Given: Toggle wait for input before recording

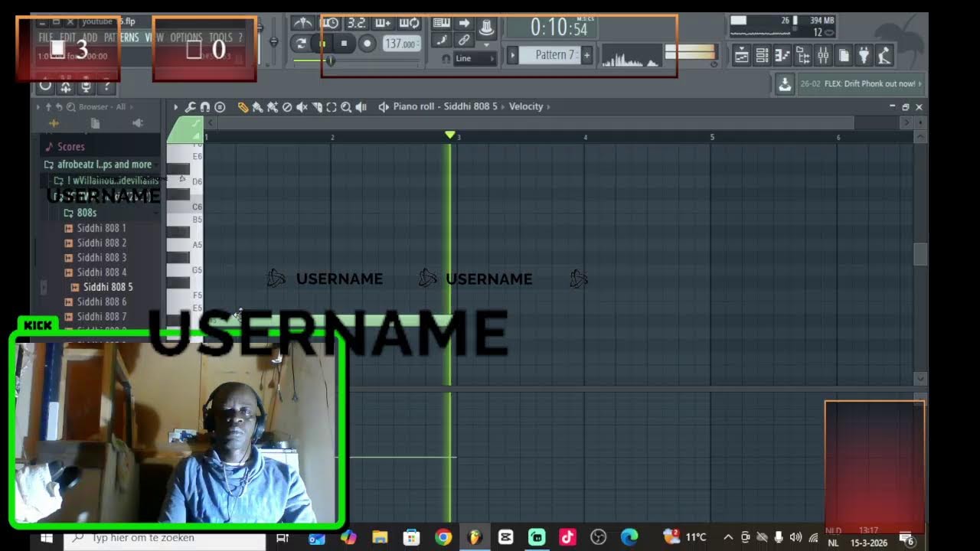Looking at the screenshot, I should [330, 23].
